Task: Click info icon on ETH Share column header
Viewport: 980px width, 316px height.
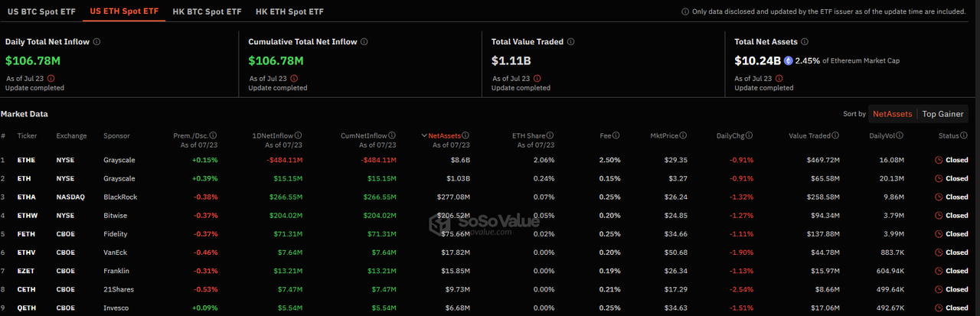Action: (550, 135)
